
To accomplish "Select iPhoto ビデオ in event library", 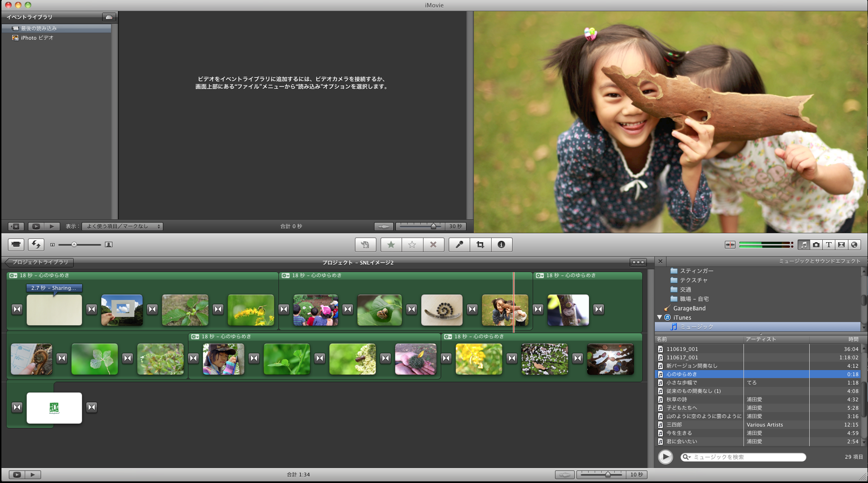I will pos(56,38).
